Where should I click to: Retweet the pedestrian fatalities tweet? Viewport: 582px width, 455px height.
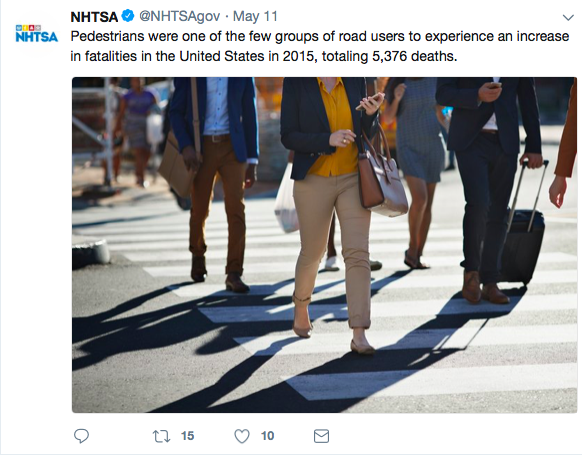point(161,436)
